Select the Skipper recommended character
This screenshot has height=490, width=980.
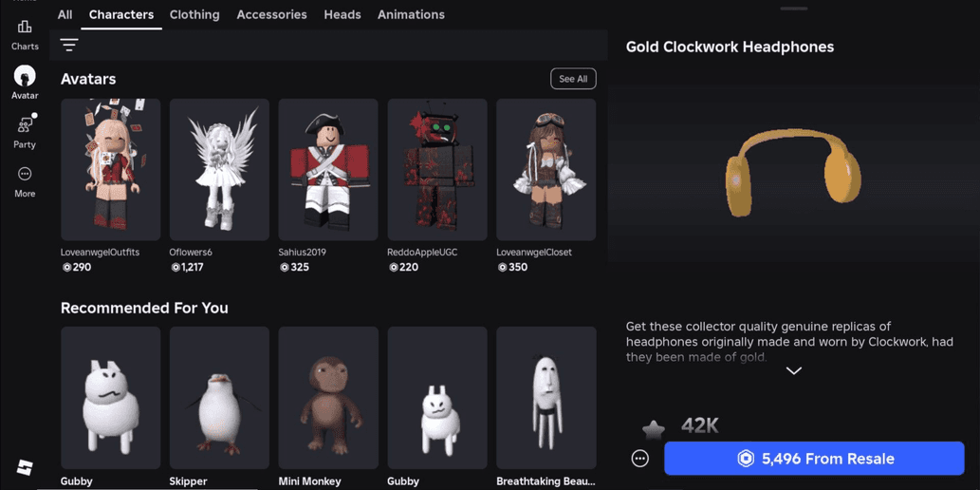219,398
